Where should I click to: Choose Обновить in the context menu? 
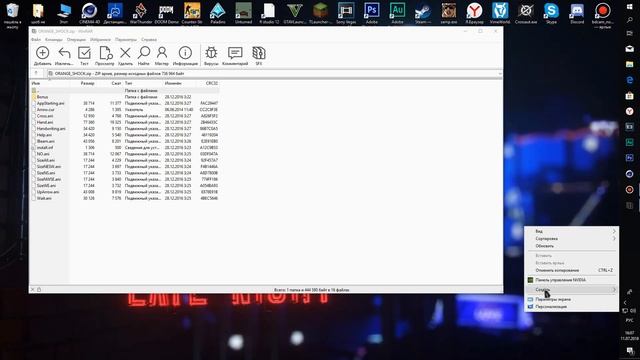point(571,246)
